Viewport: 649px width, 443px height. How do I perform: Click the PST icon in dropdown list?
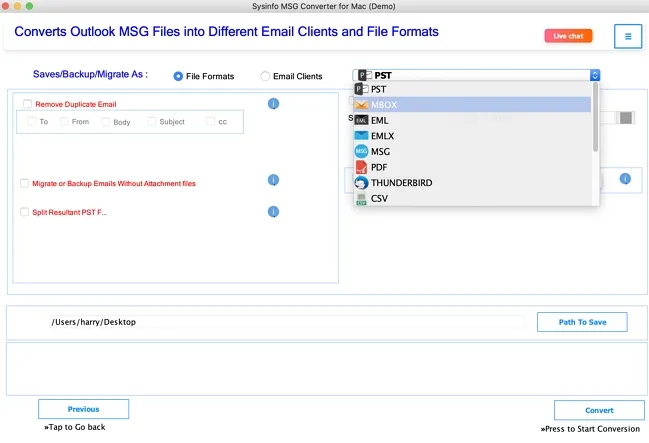tap(361, 89)
